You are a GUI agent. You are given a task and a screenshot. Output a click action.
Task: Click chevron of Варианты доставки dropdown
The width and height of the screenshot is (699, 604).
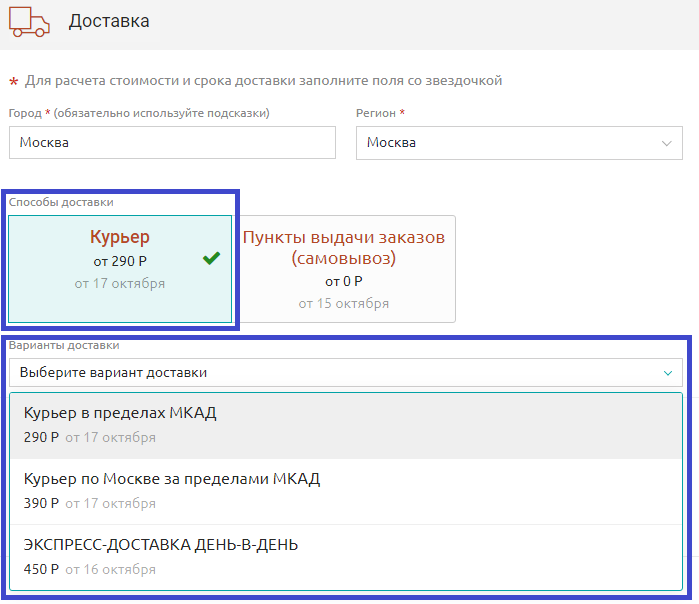[x=667, y=373]
